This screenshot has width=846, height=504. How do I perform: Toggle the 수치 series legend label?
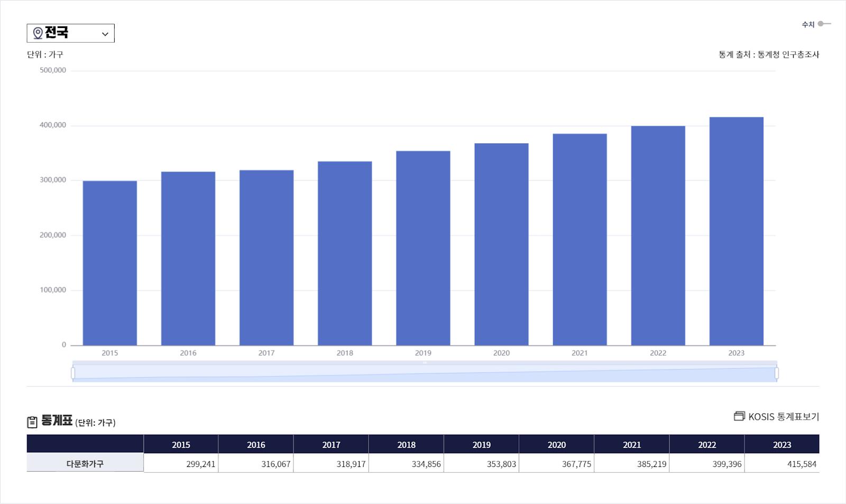tap(808, 24)
